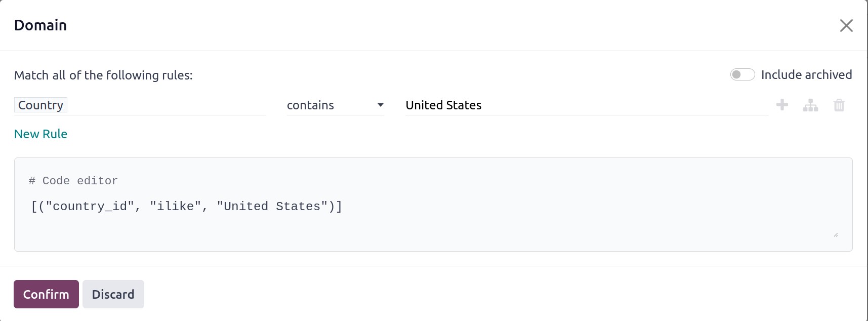Click the Code editor comment label
868x321 pixels.
73,181
